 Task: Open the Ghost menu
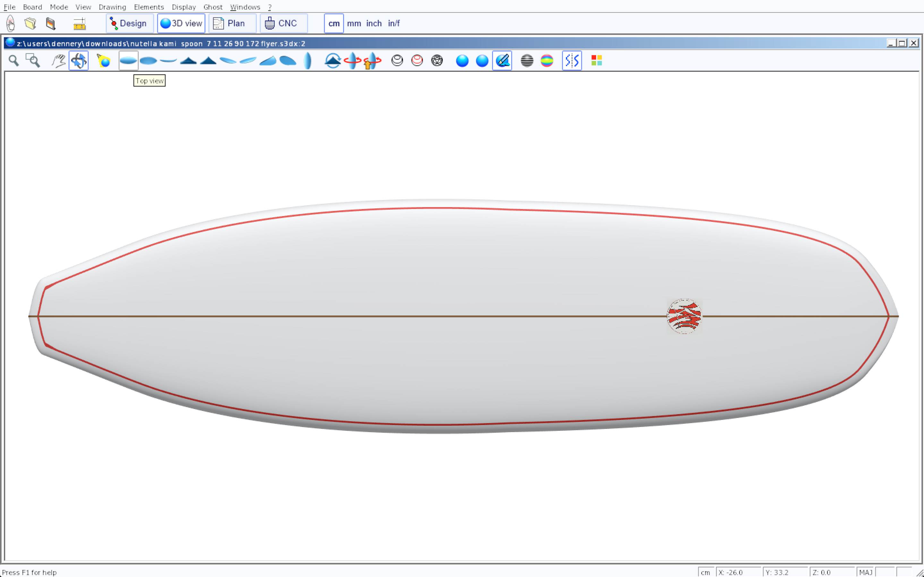click(213, 7)
